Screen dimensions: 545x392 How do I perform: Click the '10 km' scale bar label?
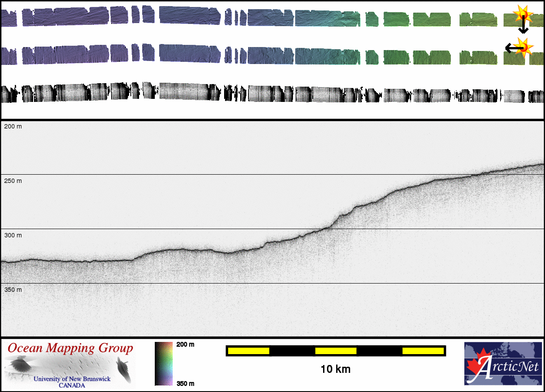(x=335, y=369)
